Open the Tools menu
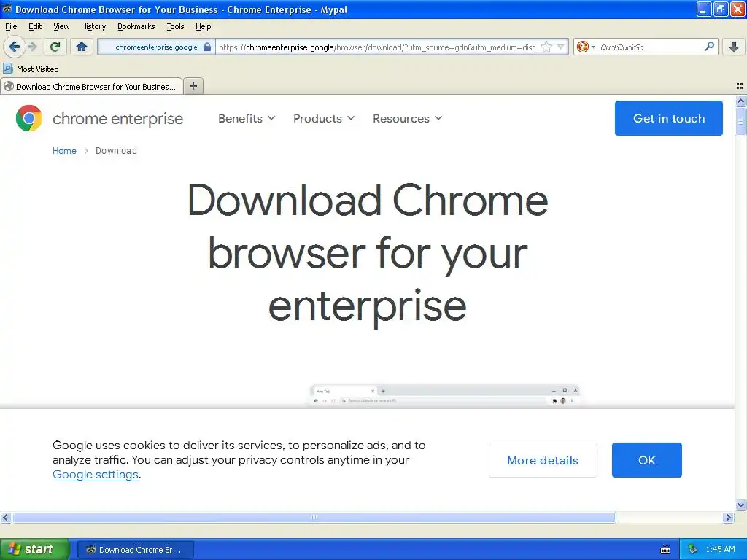The height and width of the screenshot is (560, 747). pyautogui.click(x=175, y=26)
